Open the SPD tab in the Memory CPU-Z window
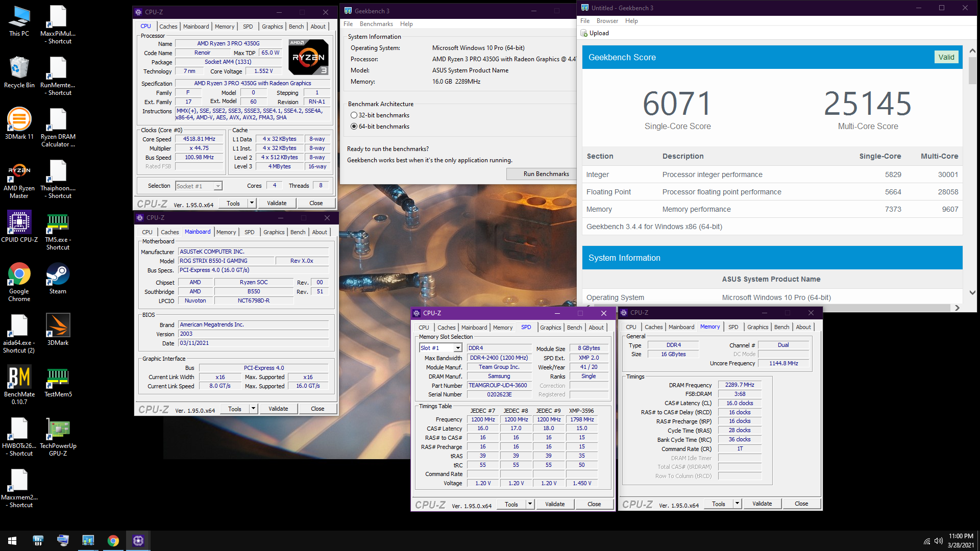Viewport: 980px width, 551px height. point(733,327)
